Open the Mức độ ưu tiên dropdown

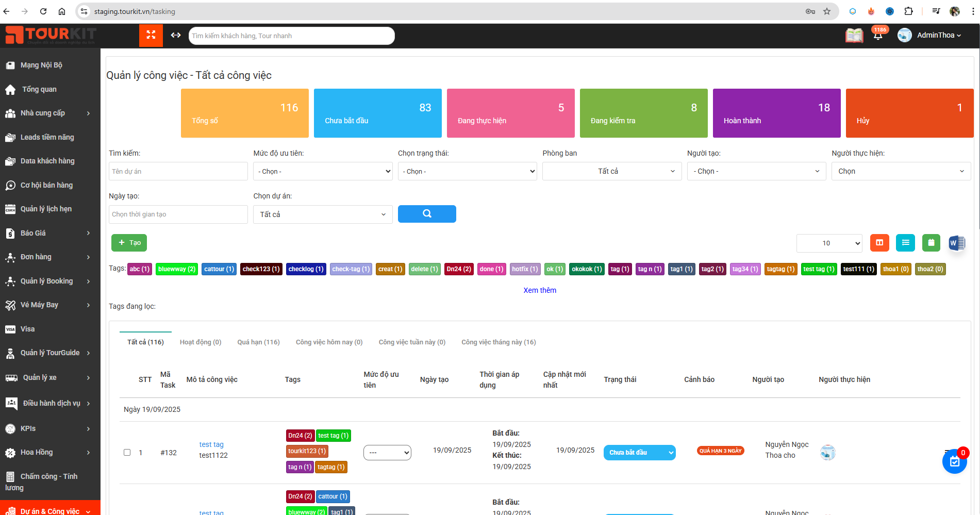coord(323,171)
